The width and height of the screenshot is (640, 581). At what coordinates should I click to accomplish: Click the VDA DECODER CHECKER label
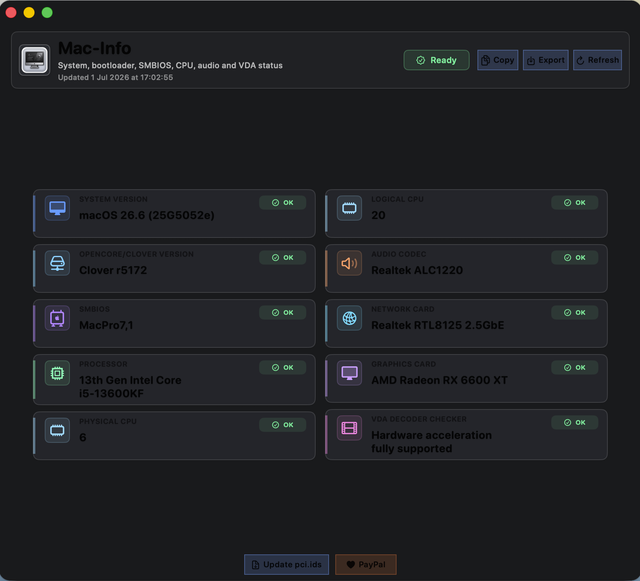click(419, 419)
